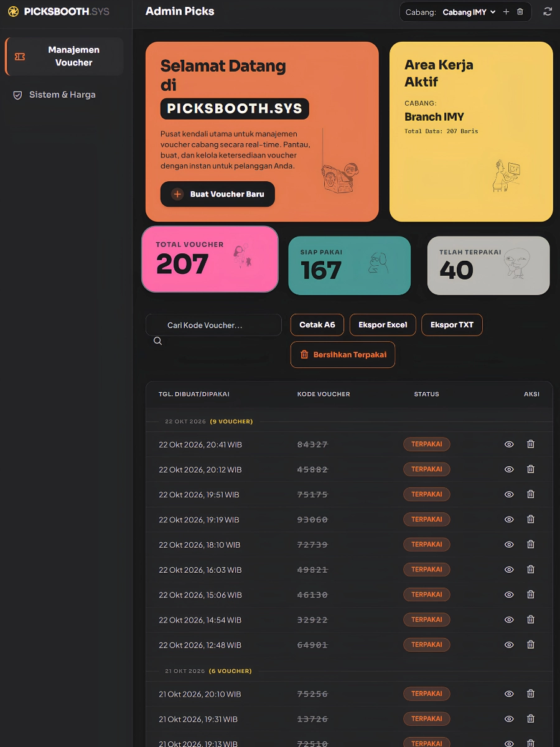Click the Branch IMY label in Area Kerja
The width and height of the screenshot is (560, 747).
point(434,116)
